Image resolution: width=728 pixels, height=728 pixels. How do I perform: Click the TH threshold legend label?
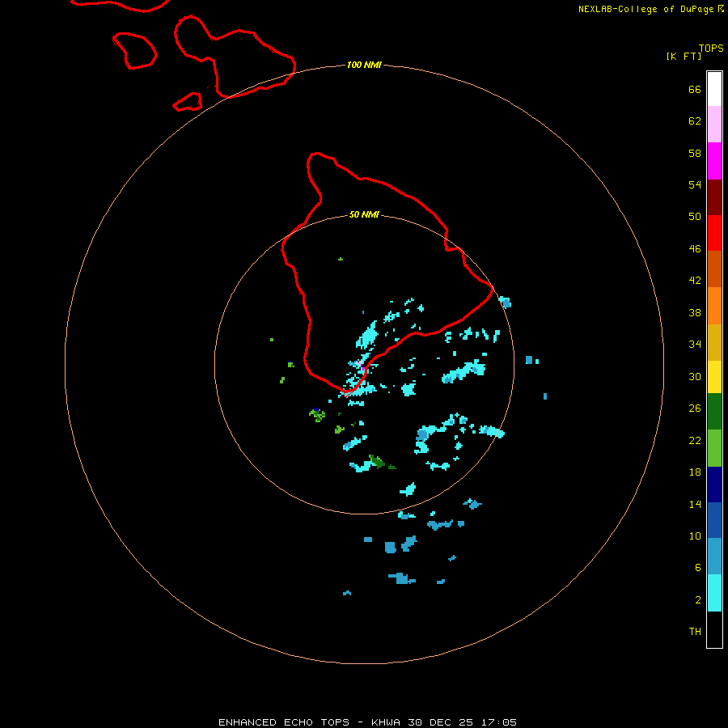[x=695, y=631]
